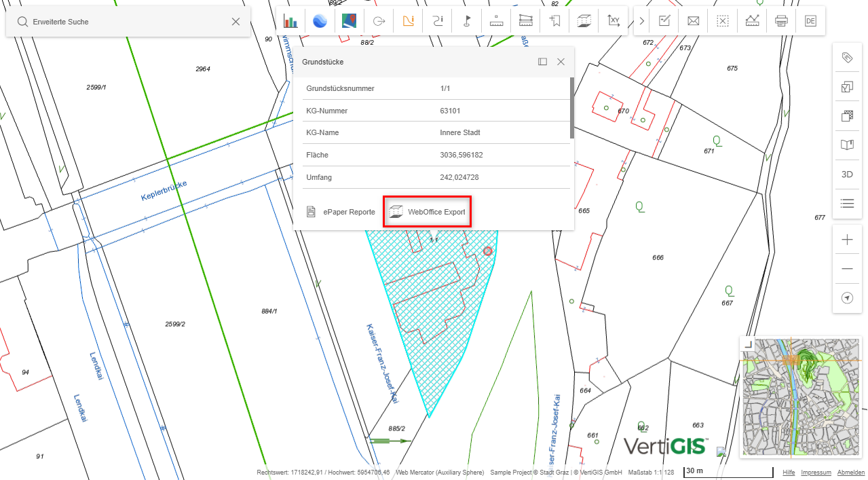Open the legend list in the sidebar
The height and width of the screenshot is (480, 868).
pos(846,203)
